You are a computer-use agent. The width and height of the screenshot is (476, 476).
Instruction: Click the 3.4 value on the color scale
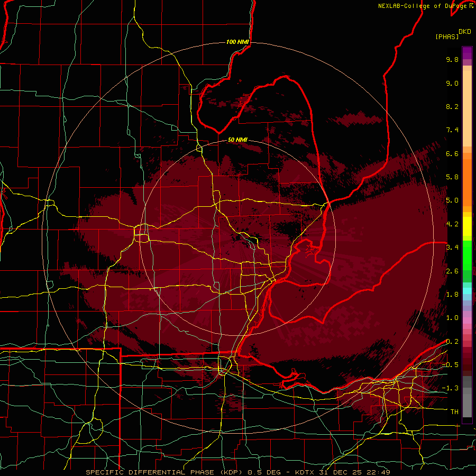click(452, 248)
